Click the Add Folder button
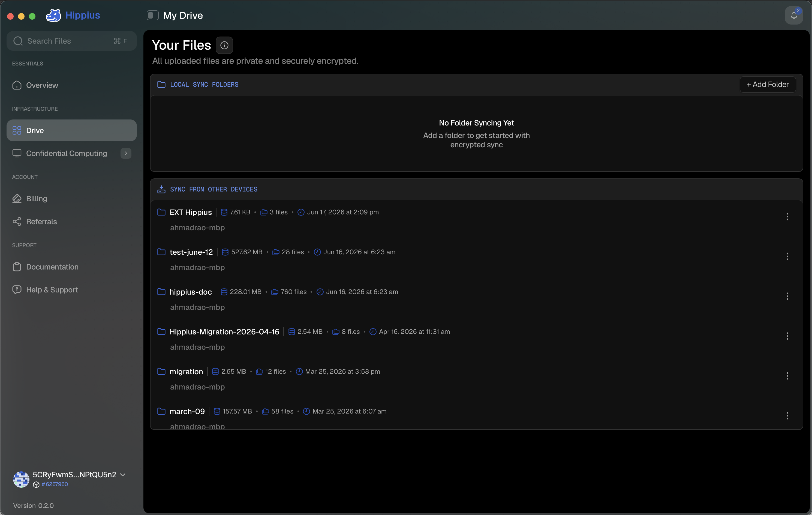812x515 pixels. coord(768,84)
